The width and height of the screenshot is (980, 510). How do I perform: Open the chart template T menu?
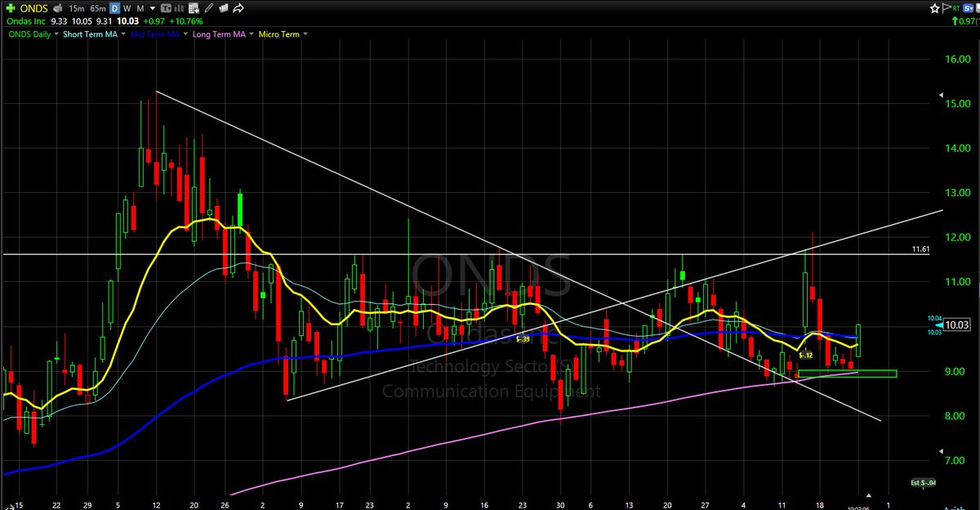click(166, 8)
